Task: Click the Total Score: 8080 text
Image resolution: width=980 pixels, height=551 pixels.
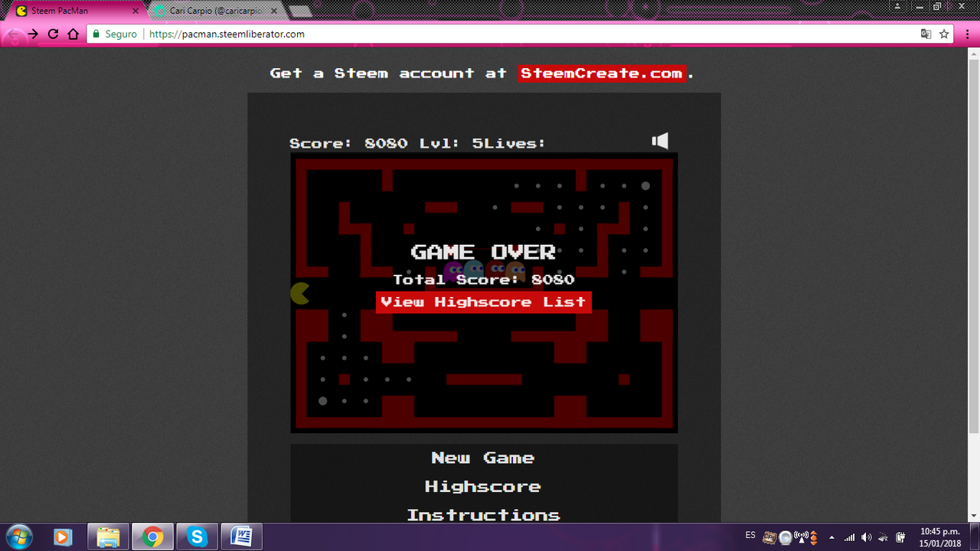Action: pos(484,279)
